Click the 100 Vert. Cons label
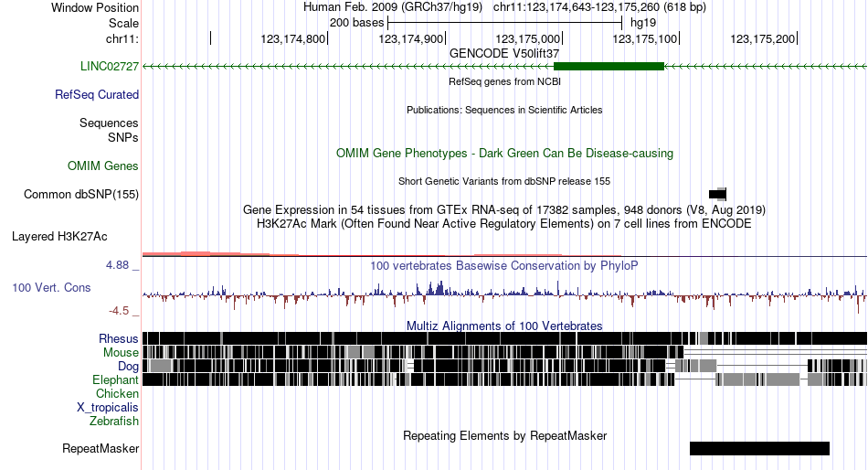The height and width of the screenshot is (470, 868). coord(51,288)
